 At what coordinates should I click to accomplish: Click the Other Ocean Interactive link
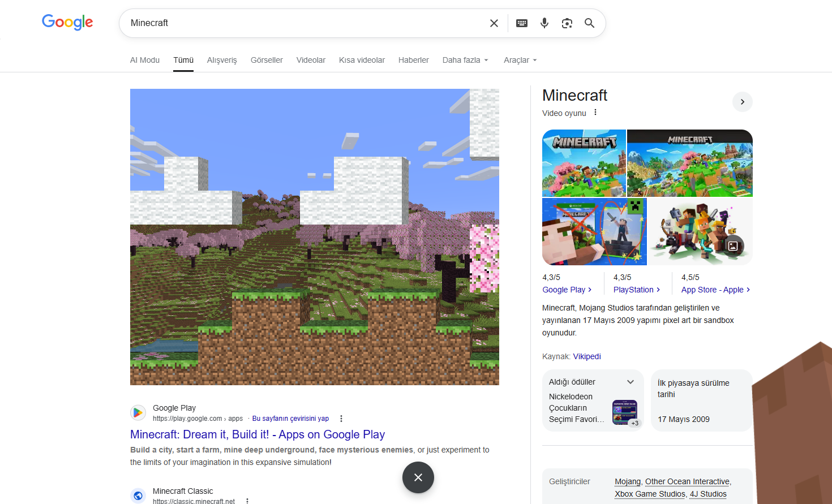coord(687,481)
